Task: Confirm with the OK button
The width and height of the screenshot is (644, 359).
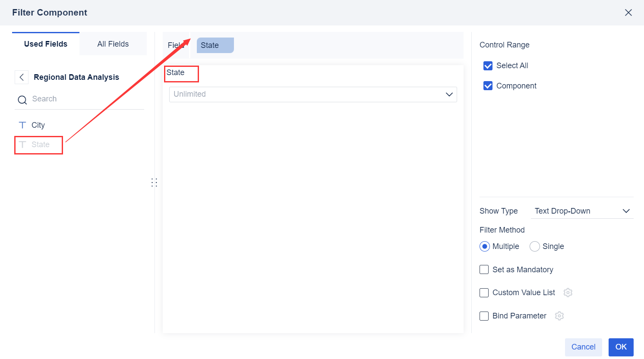Action: (621, 347)
